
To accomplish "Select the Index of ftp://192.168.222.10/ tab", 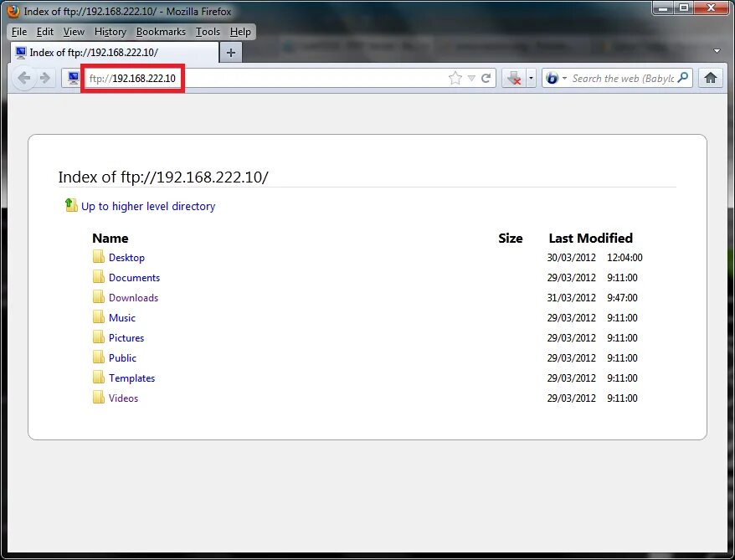I will (x=115, y=53).
